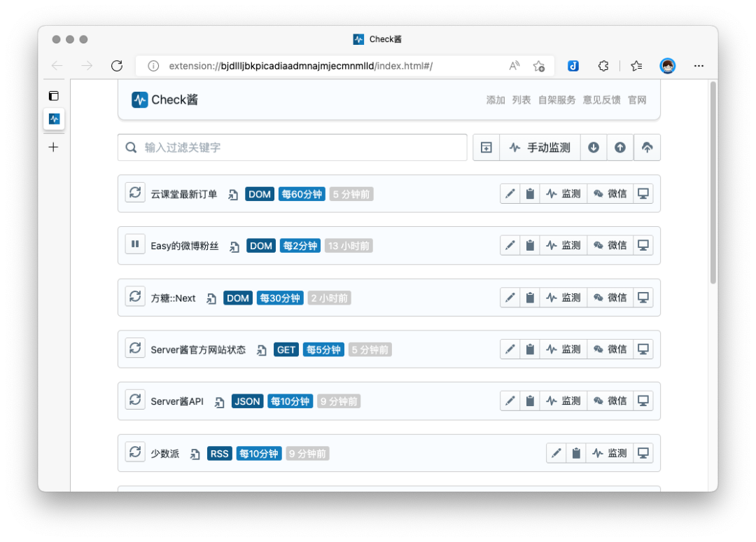Toggle refresh status of Server酱API
This screenshot has height=542, width=756.
[135, 399]
